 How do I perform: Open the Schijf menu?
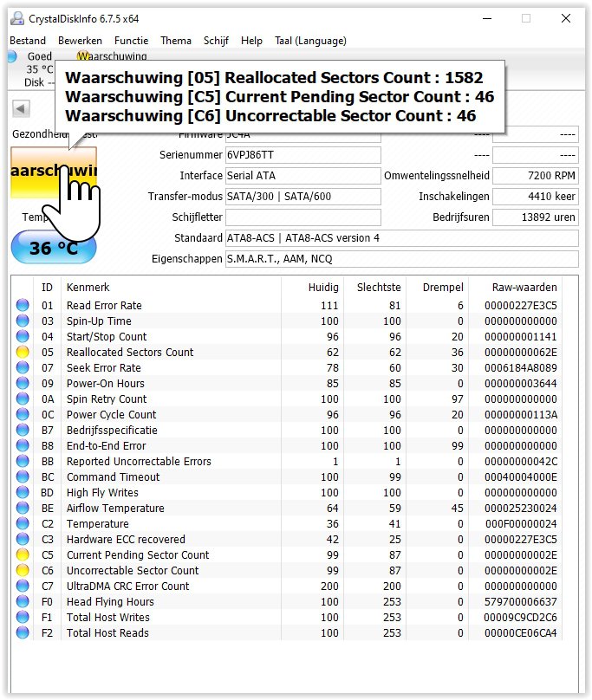coord(216,41)
